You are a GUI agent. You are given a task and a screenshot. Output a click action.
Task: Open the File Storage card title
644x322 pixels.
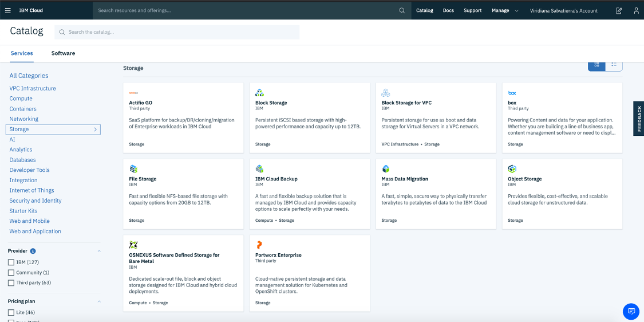(x=143, y=179)
